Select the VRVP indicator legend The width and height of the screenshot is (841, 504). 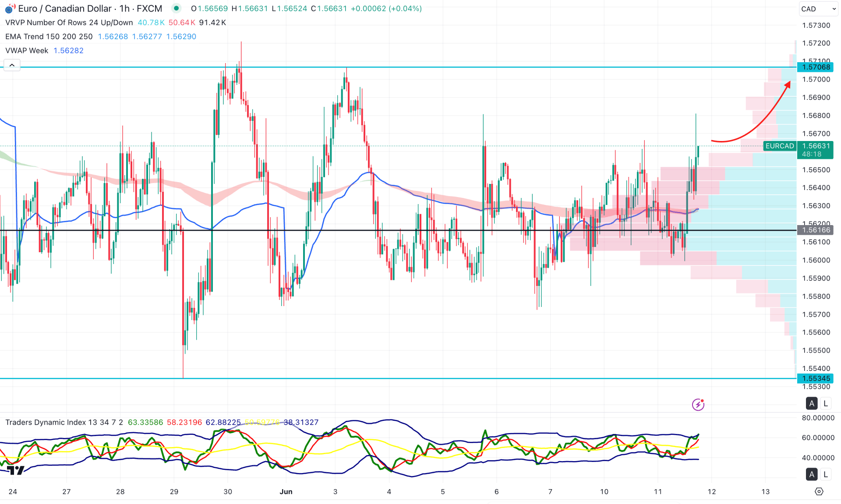click(69, 22)
